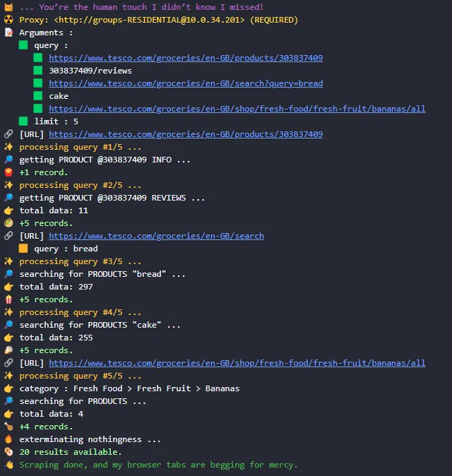The height and width of the screenshot is (476, 452).
Task: Open the bananas/all link in the query arguments
Action: 237,109
